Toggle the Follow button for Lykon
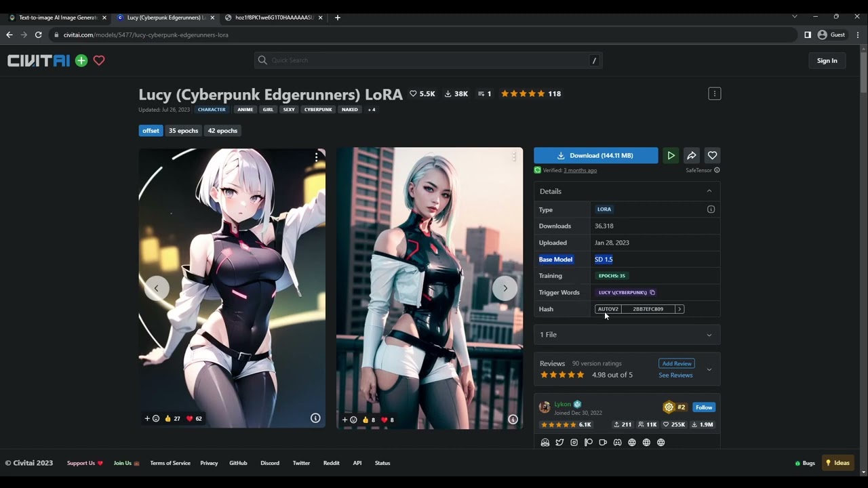Screen dimensions: 868x488 (x=704, y=407)
